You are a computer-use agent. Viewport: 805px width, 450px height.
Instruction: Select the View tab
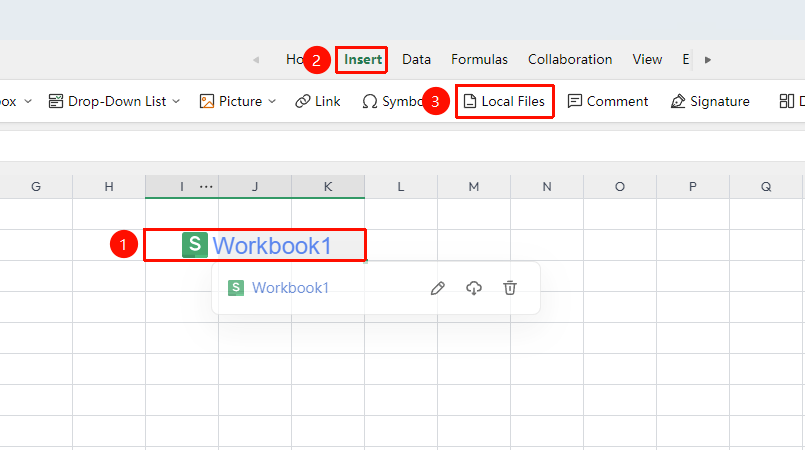(x=647, y=60)
